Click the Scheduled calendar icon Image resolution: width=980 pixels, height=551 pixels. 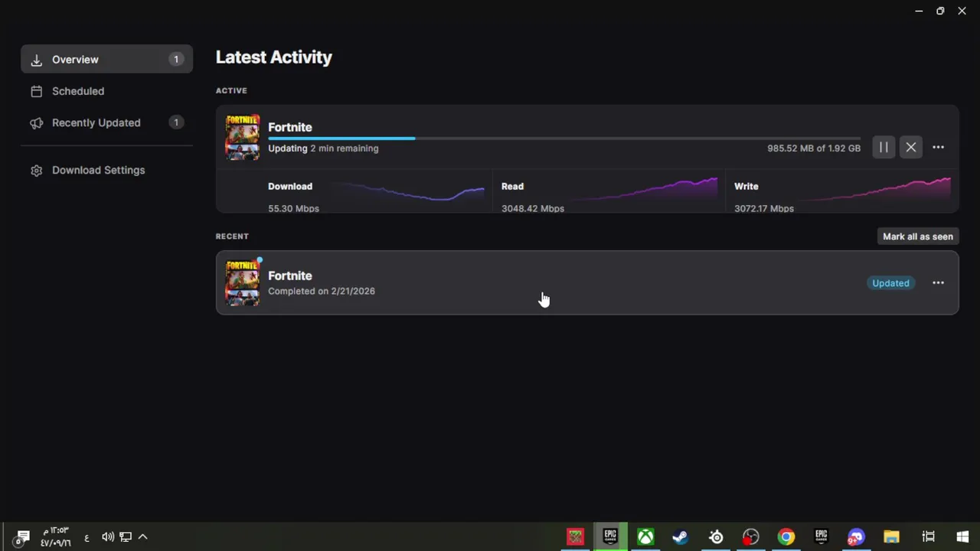(x=36, y=91)
